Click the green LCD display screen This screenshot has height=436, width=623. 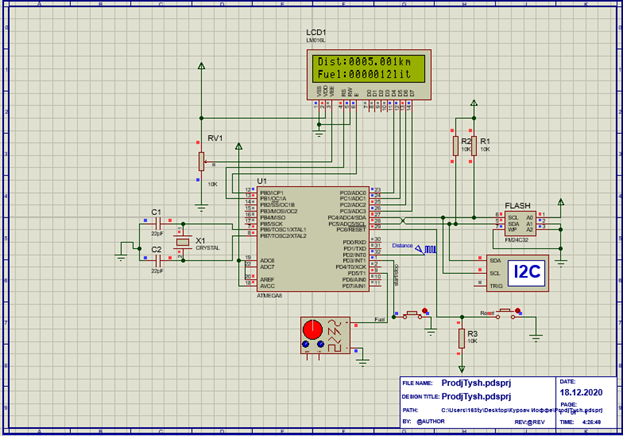[368, 68]
